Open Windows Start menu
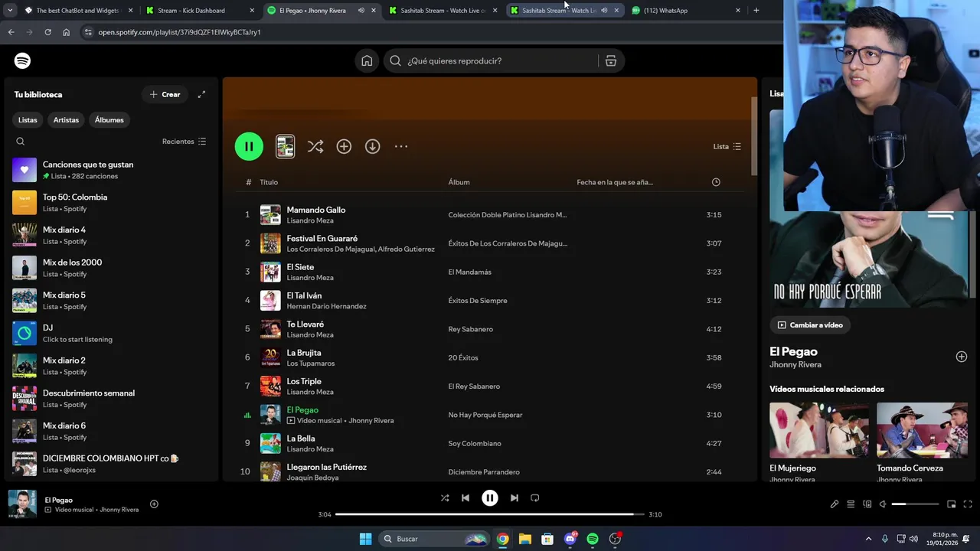This screenshot has height=551, width=980. 365,539
